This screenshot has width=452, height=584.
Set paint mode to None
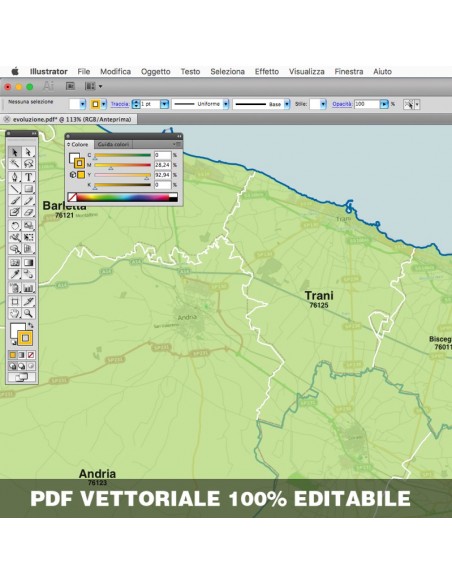tap(31, 355)
